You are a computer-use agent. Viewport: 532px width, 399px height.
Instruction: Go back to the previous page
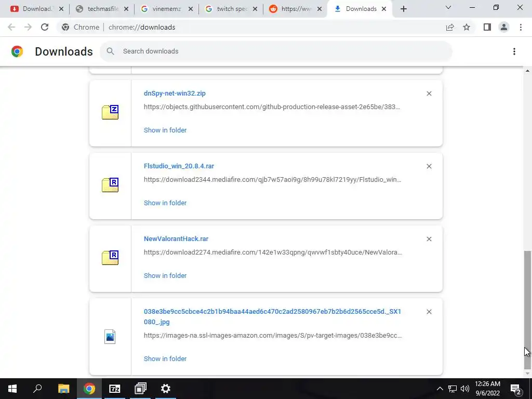[11, 27]
